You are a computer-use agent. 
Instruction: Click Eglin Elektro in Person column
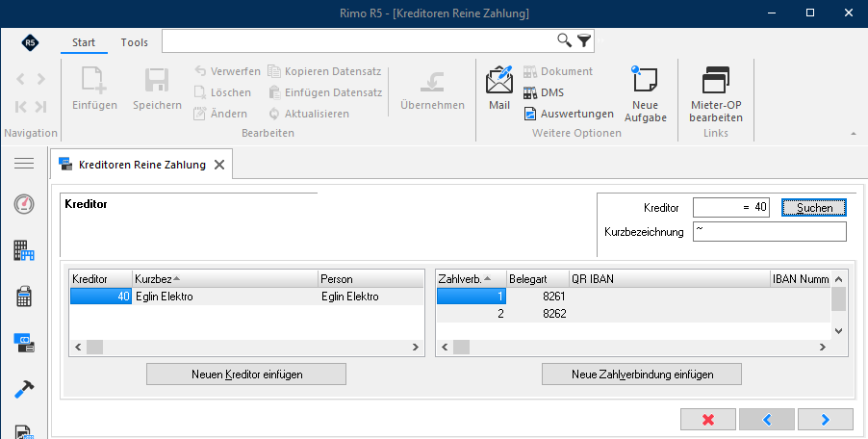(x=350, y=297)
